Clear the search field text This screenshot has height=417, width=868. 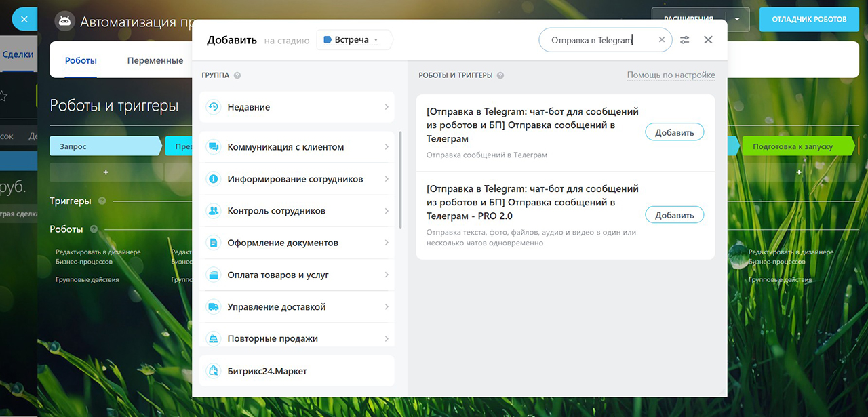662,40
